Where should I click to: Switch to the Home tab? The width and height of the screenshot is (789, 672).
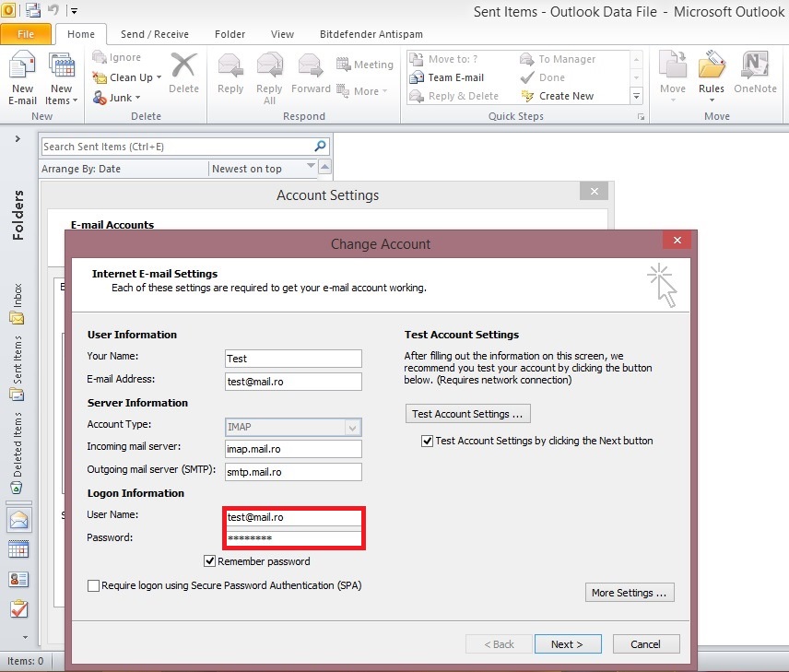pyautogui.click(x=81, y=34)
